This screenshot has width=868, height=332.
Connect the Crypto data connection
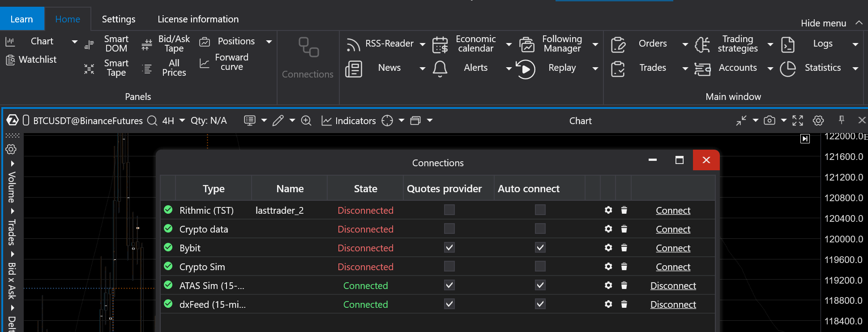(x=673, y=229)
